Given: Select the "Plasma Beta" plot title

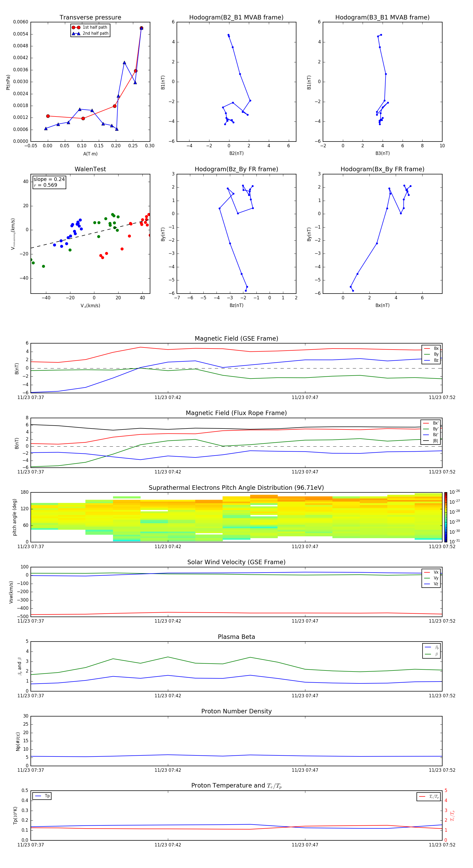Looking at the screenshot, I should click(236, 637).
